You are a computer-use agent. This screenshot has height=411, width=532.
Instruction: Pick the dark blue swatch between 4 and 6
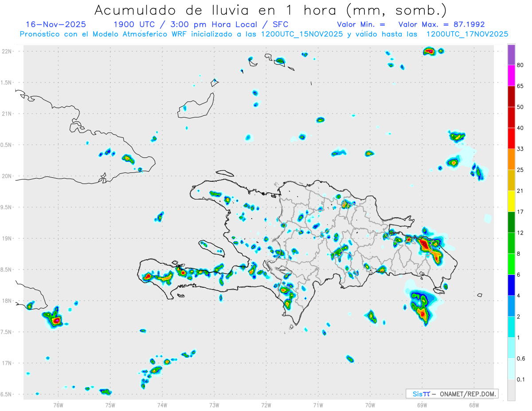[511, 286]
